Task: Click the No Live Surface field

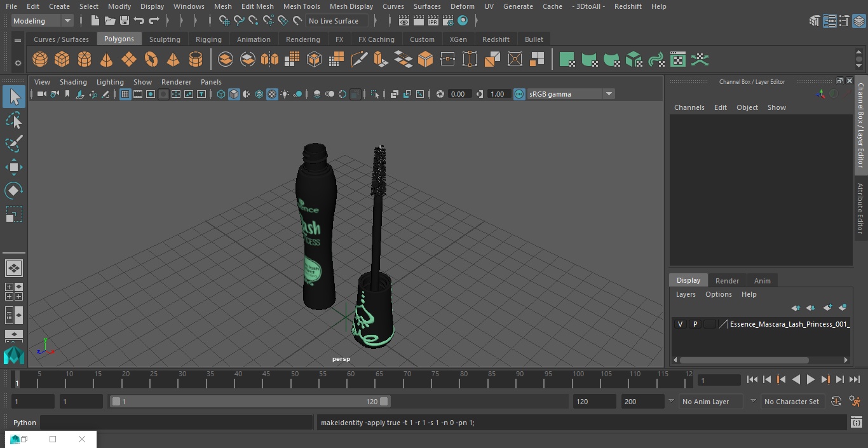Action: tap(337, 21)
